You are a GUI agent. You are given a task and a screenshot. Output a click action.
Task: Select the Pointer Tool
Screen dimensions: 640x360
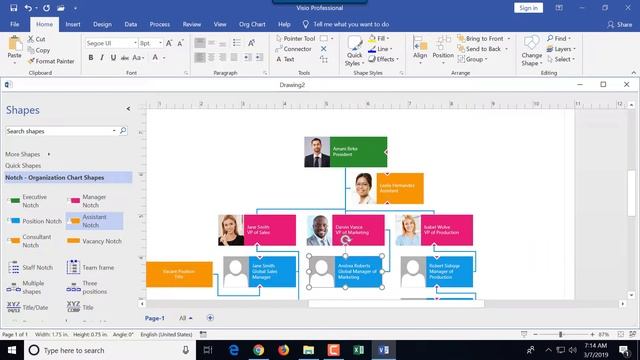pos(296,38)
